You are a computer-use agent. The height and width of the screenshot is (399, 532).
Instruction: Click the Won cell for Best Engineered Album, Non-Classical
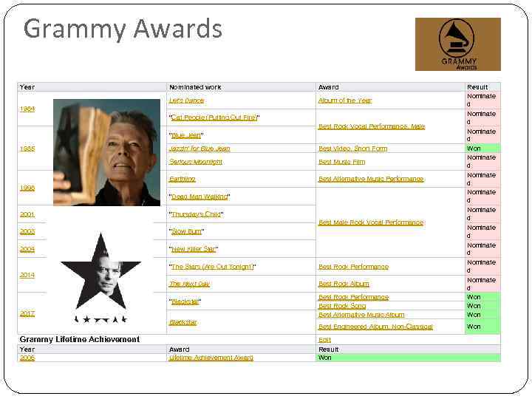tap(482, 327)
